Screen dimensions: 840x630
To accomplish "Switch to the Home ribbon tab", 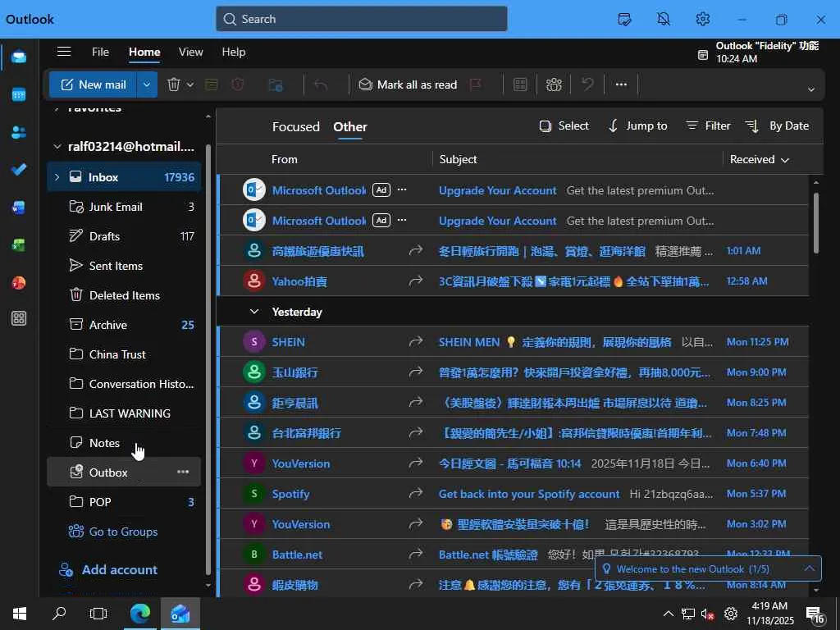I will pyautogui.click(x=144, y=52).
